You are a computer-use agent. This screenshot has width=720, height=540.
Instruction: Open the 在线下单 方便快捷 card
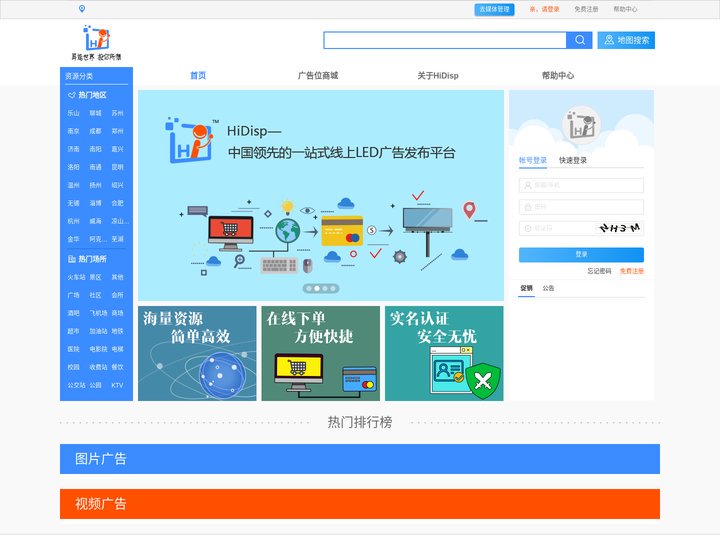[321, 354]
